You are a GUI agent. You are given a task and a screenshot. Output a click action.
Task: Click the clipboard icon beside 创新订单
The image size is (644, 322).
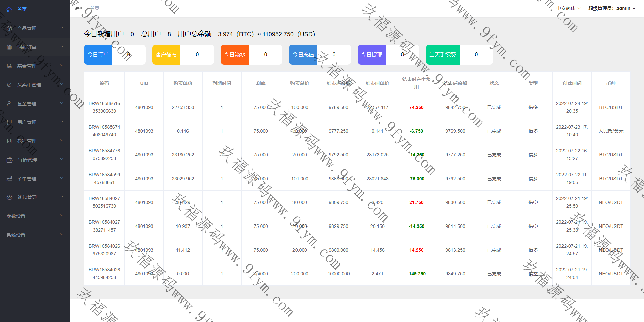coord(9,47)
